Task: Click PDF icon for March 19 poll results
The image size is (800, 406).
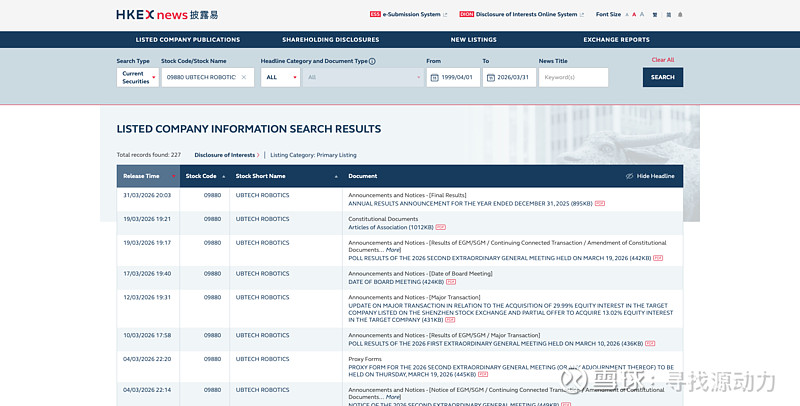Action: 658,258
